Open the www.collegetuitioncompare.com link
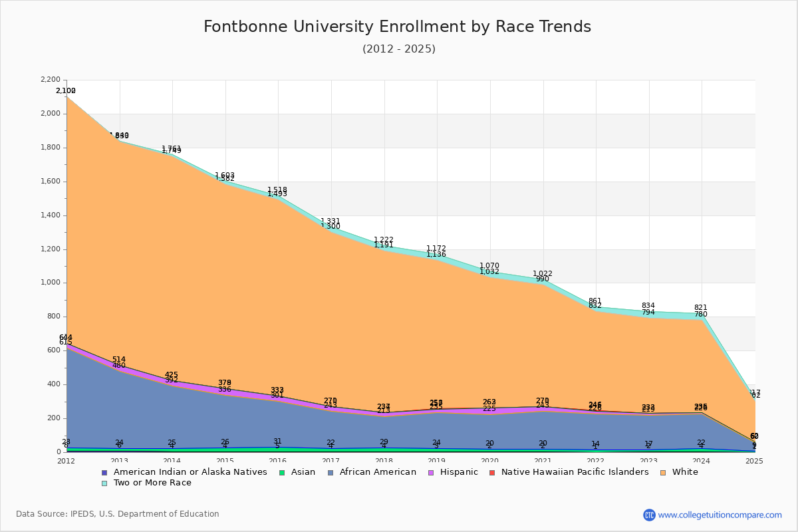The width and height of the screenshot is (798, 532). pos(720,515)
